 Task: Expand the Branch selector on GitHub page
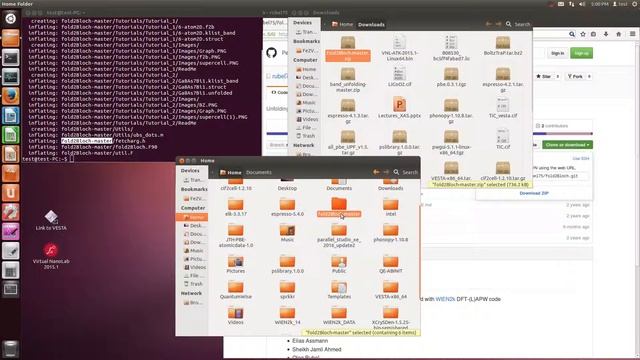click(x=277, y=145)
